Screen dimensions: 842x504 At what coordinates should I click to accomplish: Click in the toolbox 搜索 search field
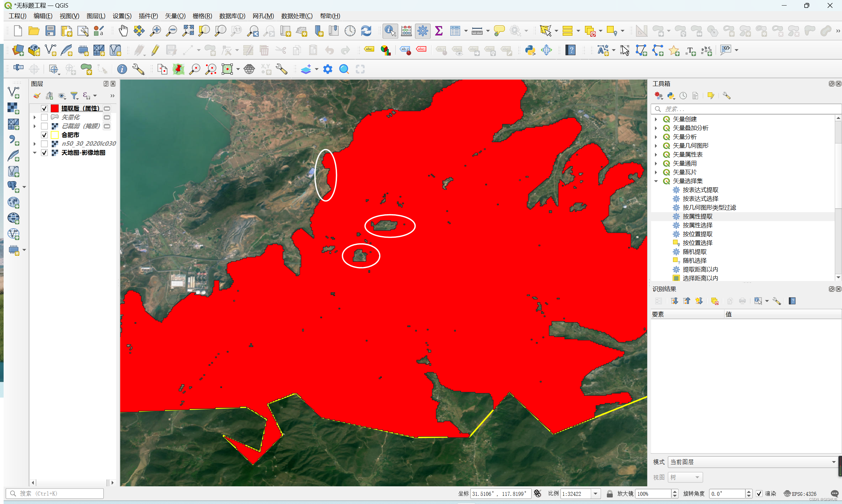[x=746, y=109]
